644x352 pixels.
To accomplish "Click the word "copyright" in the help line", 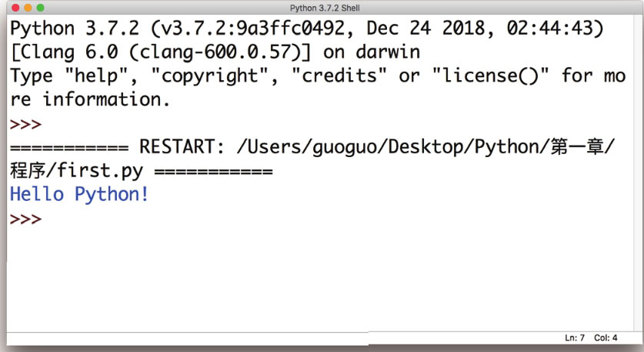I will [x=210, y=76].
